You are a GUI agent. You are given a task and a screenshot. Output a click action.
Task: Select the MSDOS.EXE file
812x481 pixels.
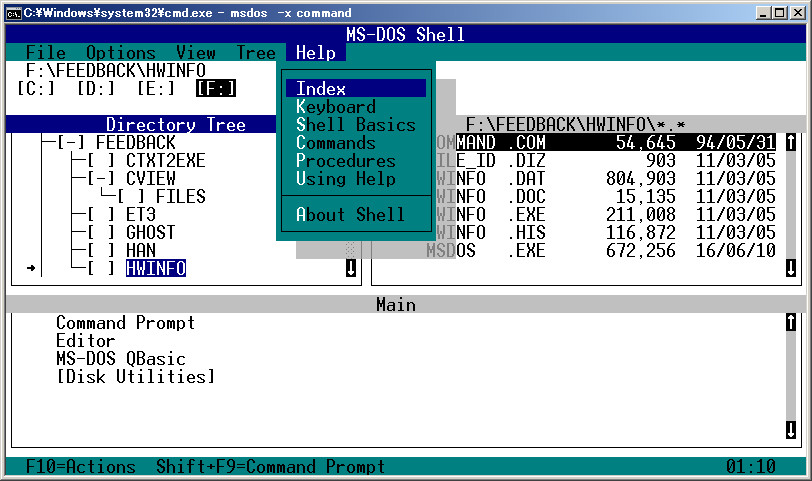601,251
